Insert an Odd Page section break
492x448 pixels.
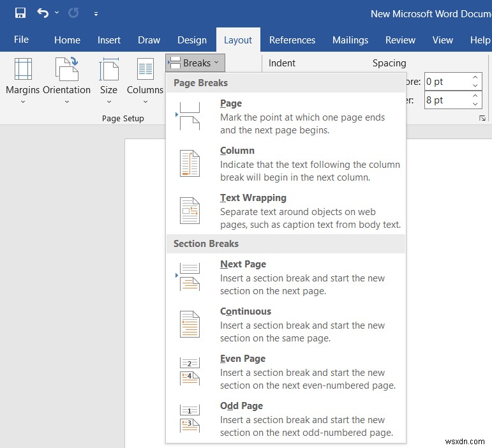click(242, 406)
